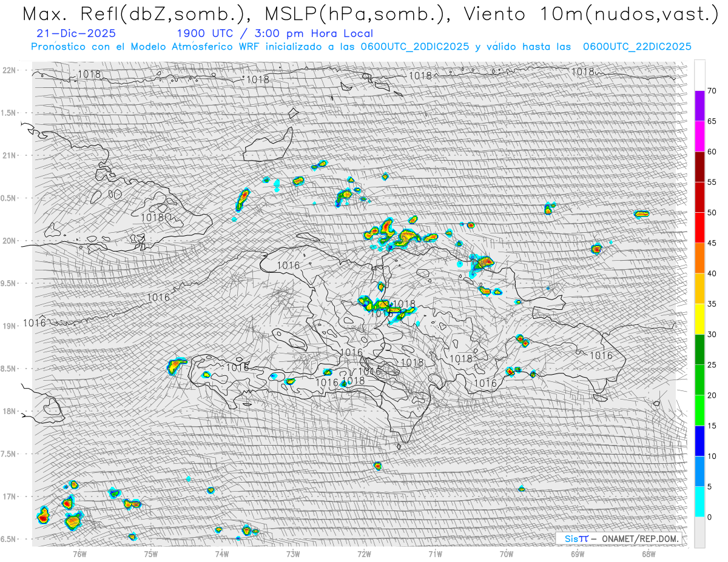Click the cyan 0–5 dBZ colorbar segment
The height and width of the screenshot is (562, 728).
[x=699, y=502]
